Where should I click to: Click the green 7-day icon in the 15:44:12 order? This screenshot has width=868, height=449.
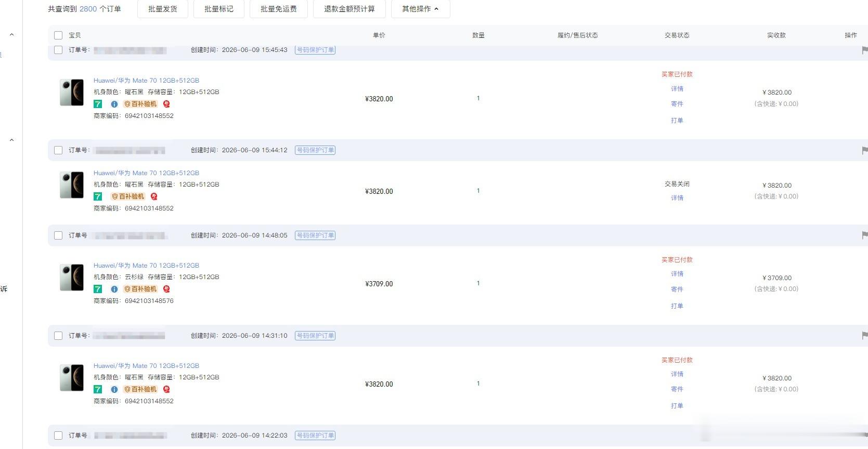point(98,196)
